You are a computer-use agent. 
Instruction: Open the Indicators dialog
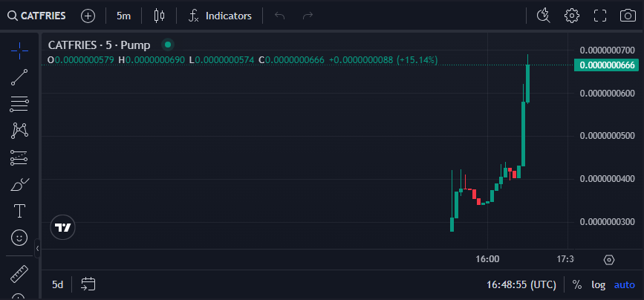[220, 16]
